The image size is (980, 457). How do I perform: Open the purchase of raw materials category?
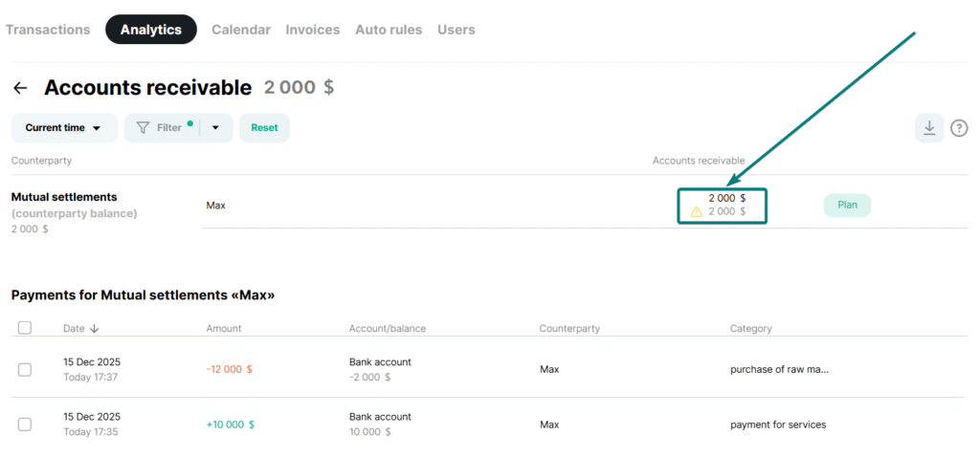tap(779, 369)
